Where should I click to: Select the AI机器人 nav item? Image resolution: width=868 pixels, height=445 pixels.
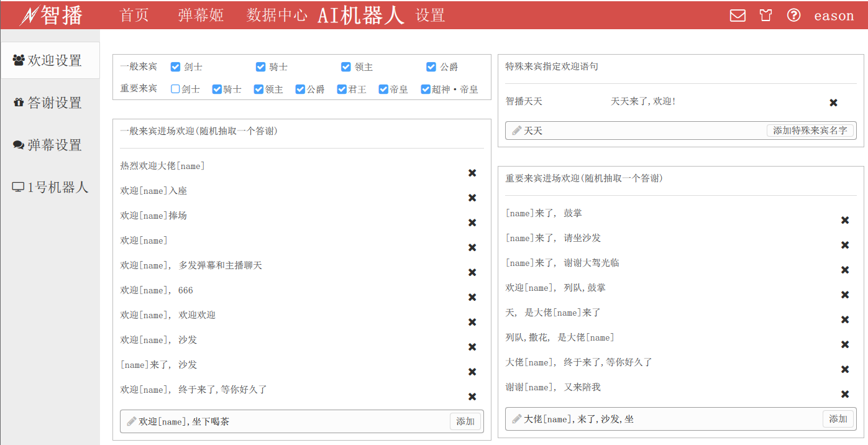pyautogui.click(x=361, y=16)
